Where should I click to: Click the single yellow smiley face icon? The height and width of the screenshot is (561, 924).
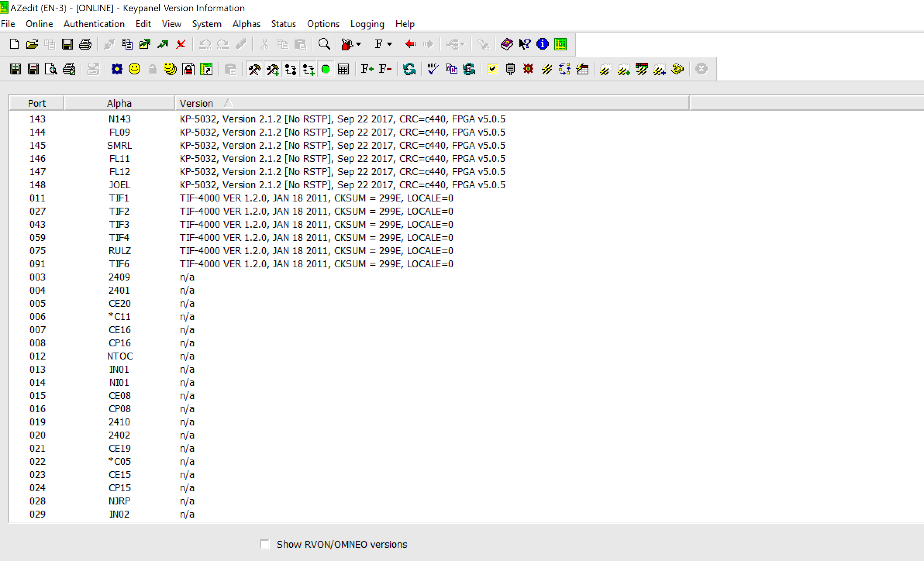[134, 69]
